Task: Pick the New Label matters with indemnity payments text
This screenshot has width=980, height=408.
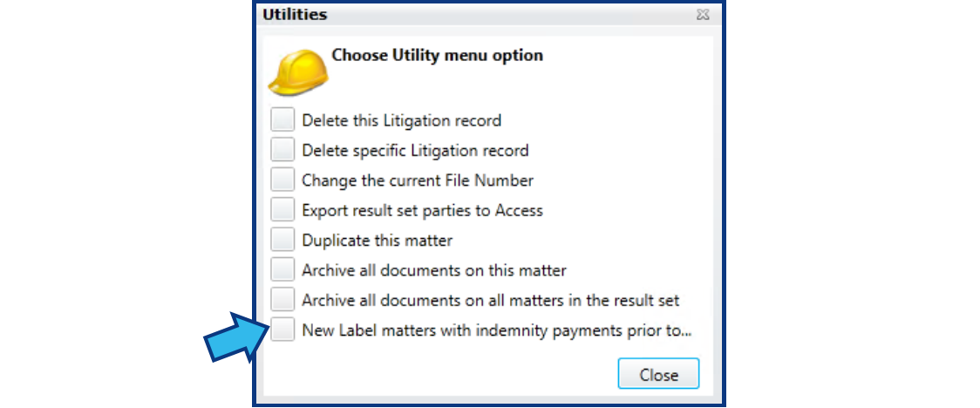Action: (x=496, y=330)
